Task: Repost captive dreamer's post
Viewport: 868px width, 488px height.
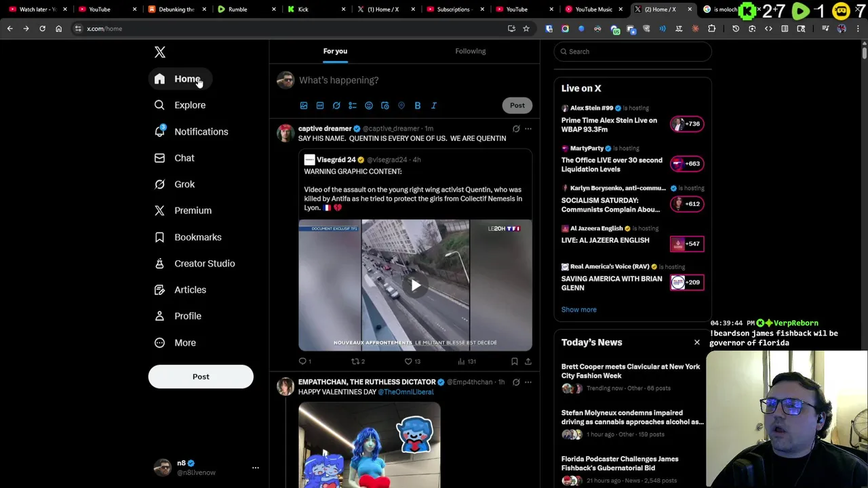Action: [357, 362]
